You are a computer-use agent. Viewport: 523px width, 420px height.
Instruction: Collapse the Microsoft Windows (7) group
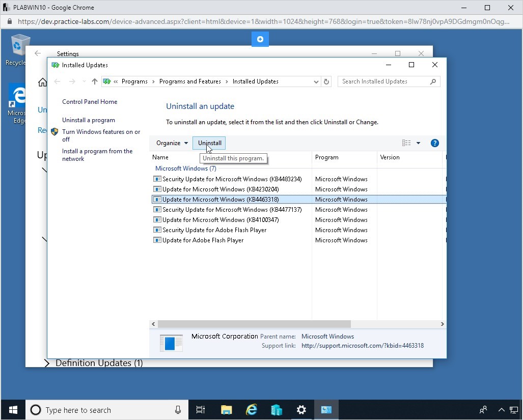click(186, 169)
